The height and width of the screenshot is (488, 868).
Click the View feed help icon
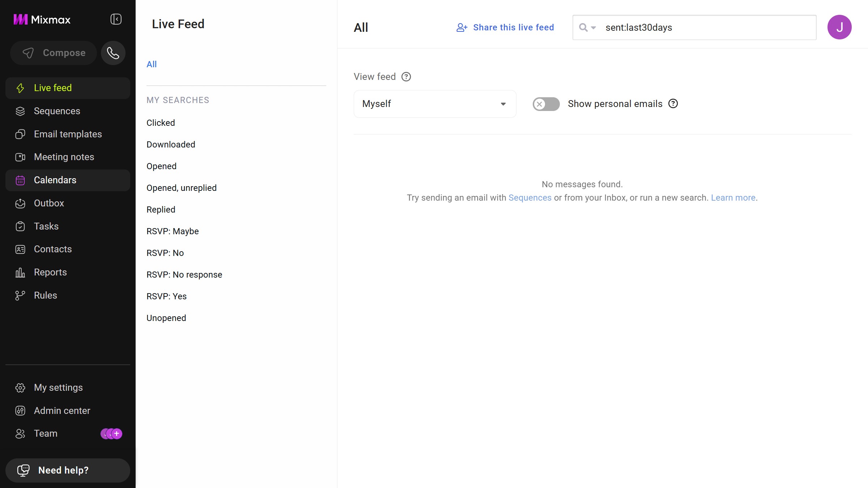tap(406, 77)
